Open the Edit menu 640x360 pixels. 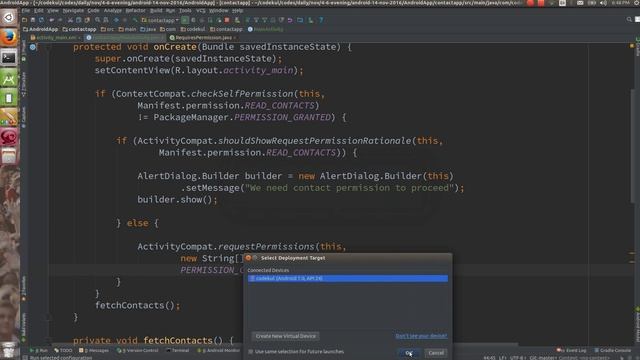coord(38,11)
